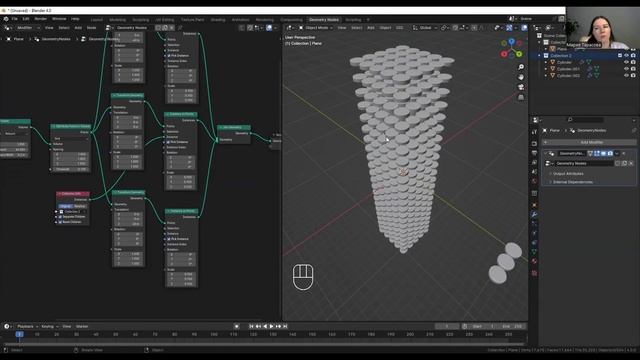
Task: Switch to the Scripting workspace tab
Action: pyautogui.click(x=353, y=20)
